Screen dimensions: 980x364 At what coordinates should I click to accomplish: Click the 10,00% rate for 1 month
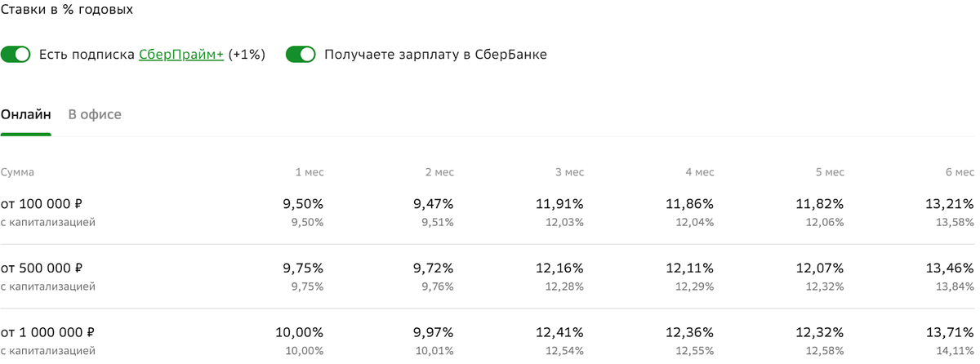(301, 332)
